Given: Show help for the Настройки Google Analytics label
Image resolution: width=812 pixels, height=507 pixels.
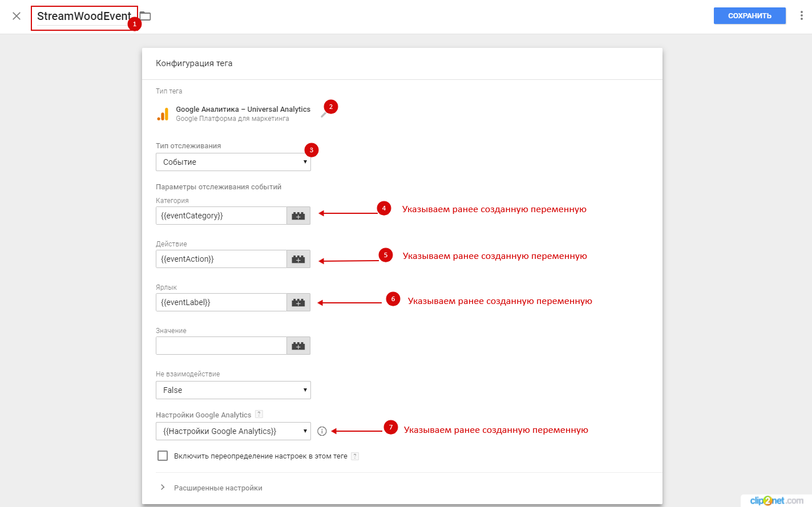Looking at the screenshot, I should (x=259, y=414).
